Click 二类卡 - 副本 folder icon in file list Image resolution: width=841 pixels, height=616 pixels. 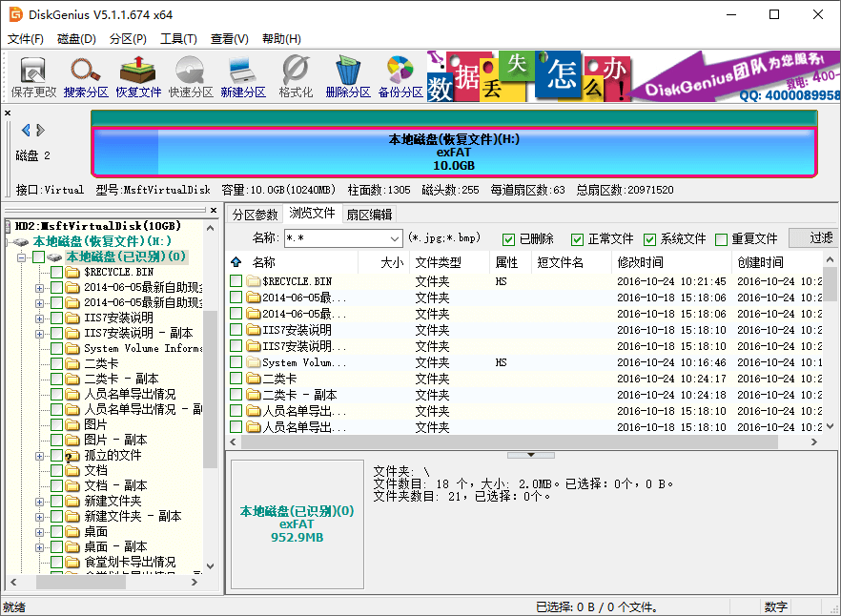(x=254, y=395)
